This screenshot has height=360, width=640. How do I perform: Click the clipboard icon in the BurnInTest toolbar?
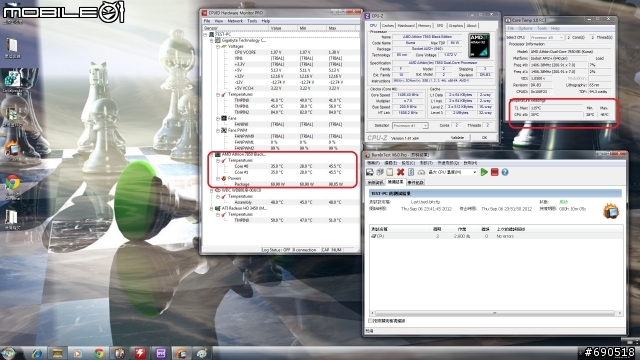point(390,172)
